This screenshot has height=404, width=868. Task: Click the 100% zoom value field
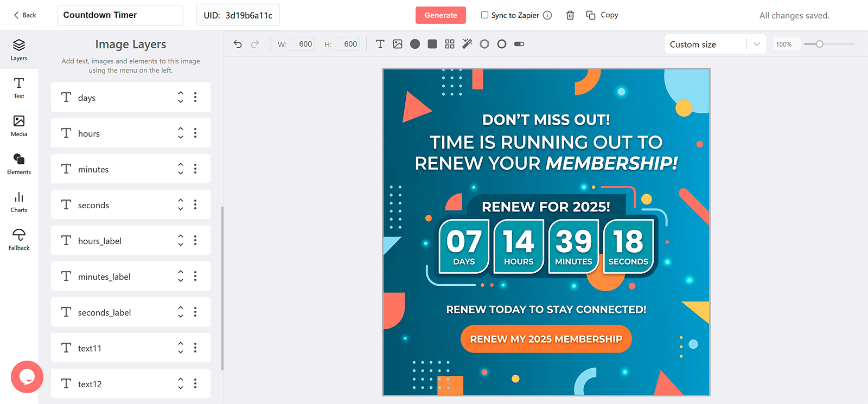787,44
